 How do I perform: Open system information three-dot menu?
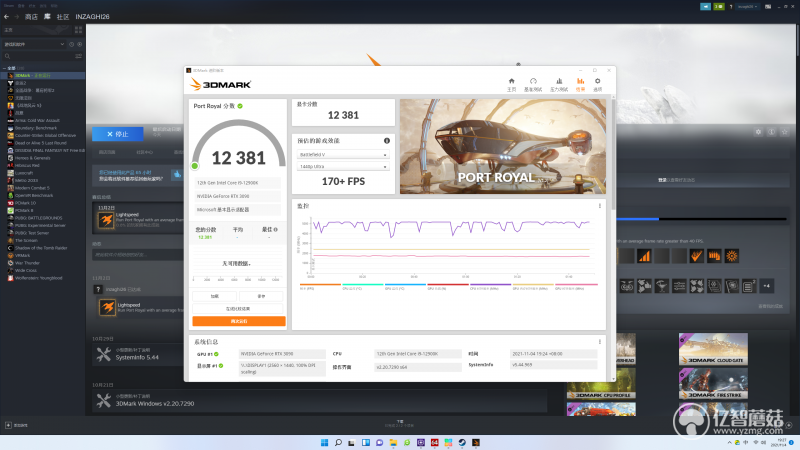click(599, 342)
